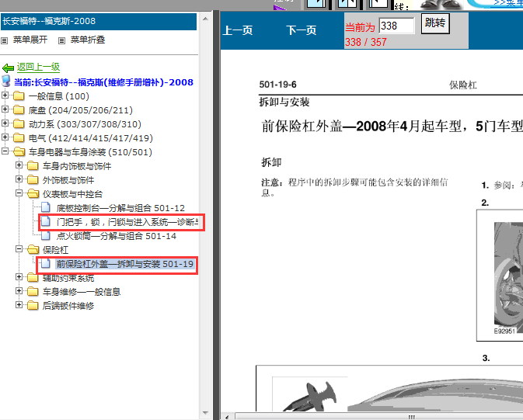Click the computer icon beside 当前:长安福特
Screen dimensions: 523x420
[x=6, y=81]
